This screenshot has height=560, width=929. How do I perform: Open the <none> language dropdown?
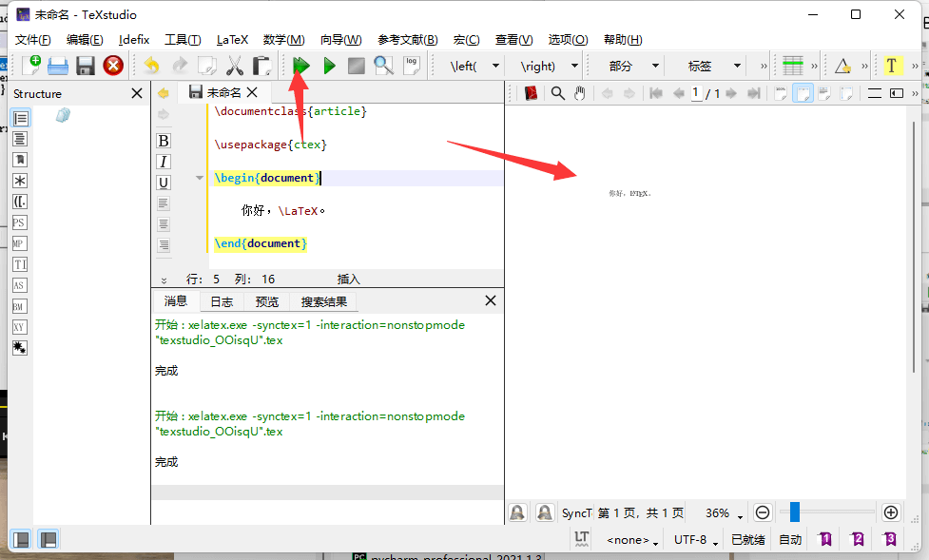(x=632, y=540)
